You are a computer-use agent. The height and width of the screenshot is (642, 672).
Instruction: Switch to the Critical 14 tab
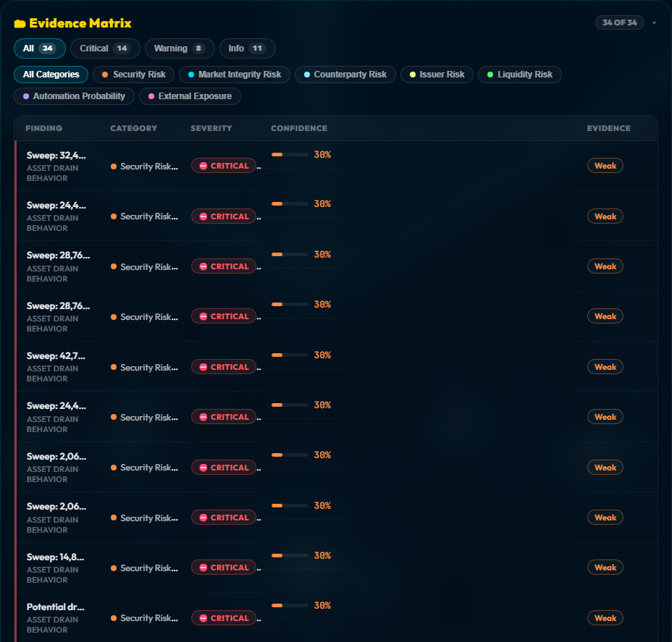[x=105, y=48]
